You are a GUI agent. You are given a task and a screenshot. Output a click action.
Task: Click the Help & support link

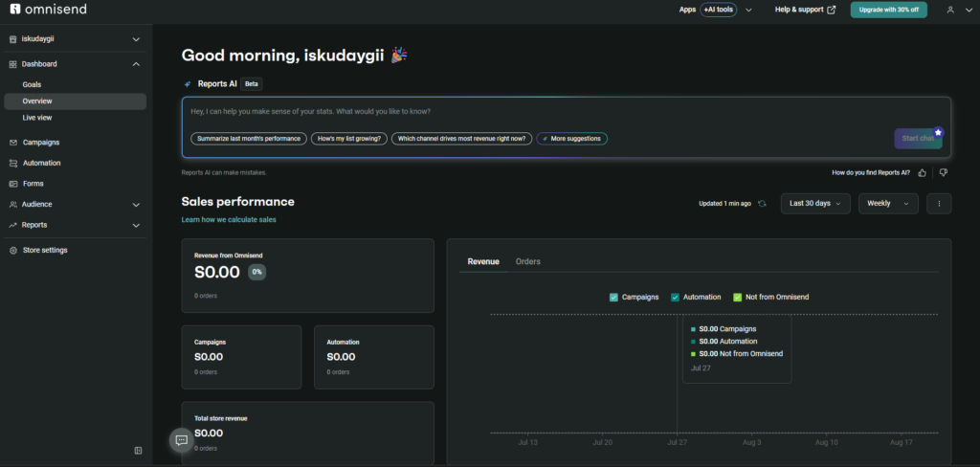click(805, 10)
